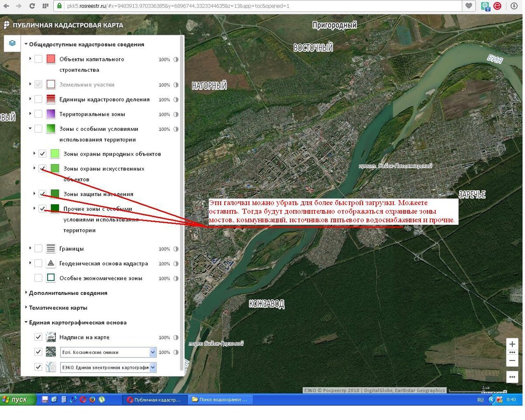Viewport: 525px width, 420px height.
Task: Collapse Зоны с особыми условиями использования территории
Action: (x=30, y=128)
